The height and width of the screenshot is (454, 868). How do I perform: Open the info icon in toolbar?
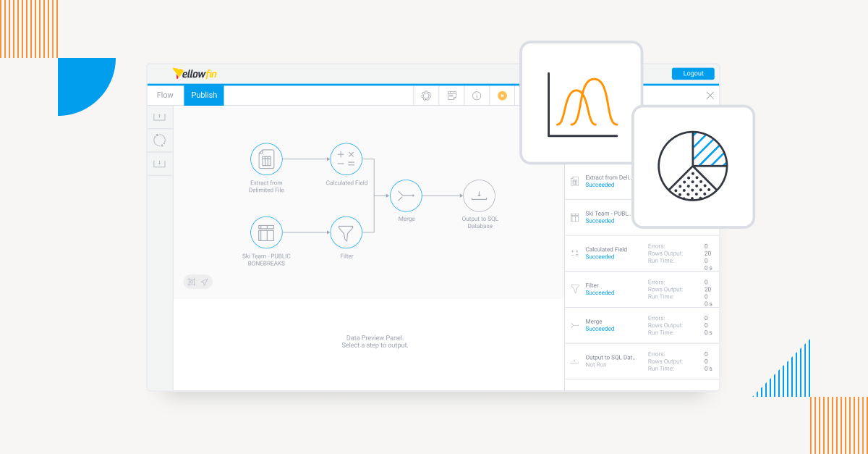coord(477,96)
